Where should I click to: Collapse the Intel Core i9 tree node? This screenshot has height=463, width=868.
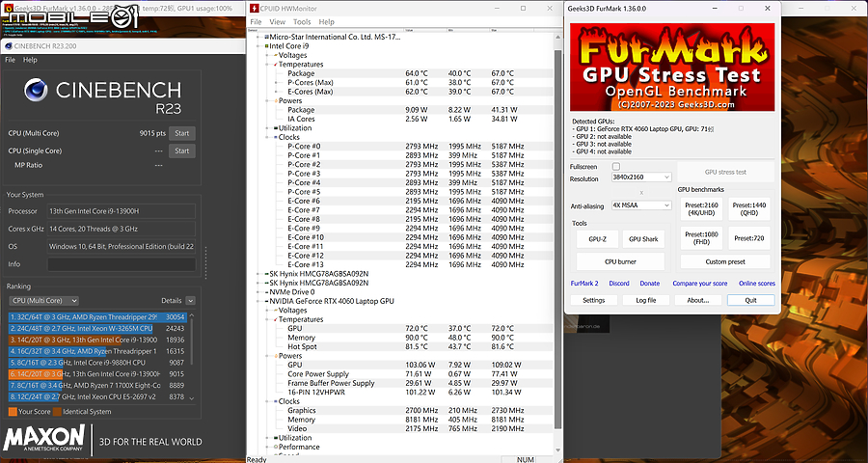258,46
